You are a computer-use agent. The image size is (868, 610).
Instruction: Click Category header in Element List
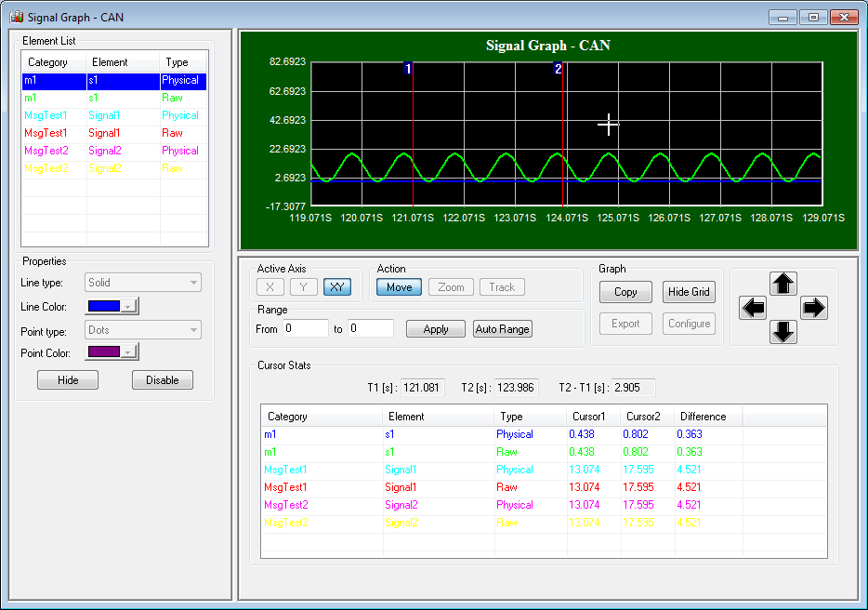click(x=54, y=62)
